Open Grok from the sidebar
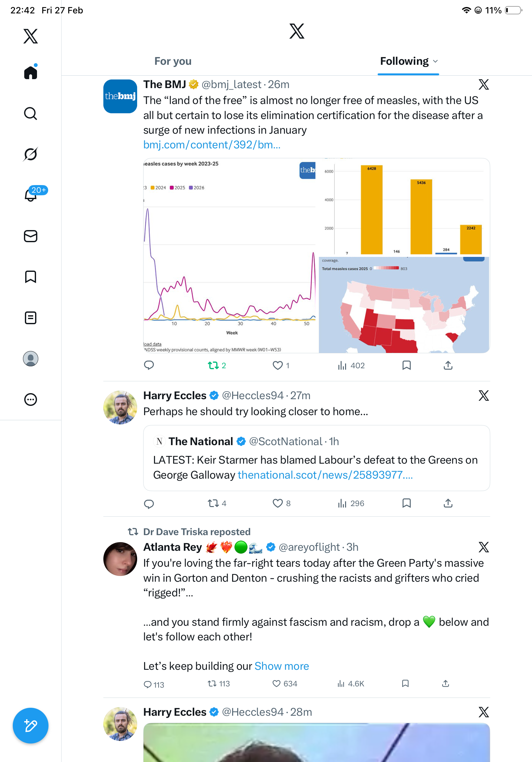532x762 pixels. (x=31, y=154)
